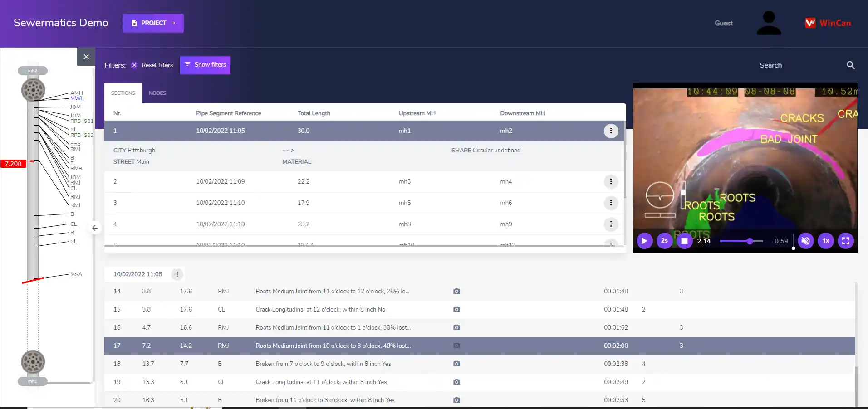Click the magnifying glass search icon
This screenshot has width=868, height=409.
point(851,65)
